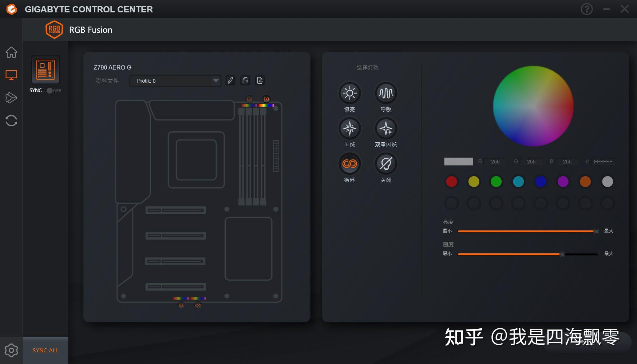Viewport: 637px width, 364px height.
Task: Select the Z790 motherboard device thumbnail
Action: [45, 70]
